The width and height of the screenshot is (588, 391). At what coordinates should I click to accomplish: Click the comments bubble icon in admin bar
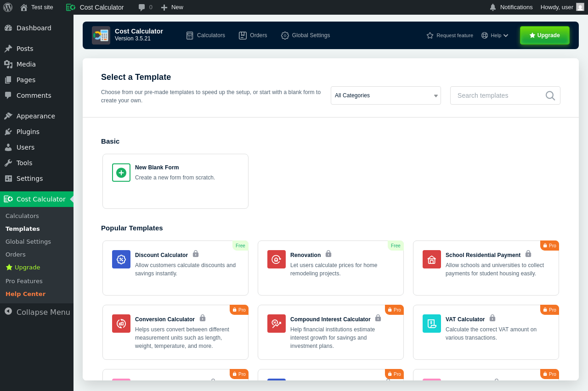[142, 7]
